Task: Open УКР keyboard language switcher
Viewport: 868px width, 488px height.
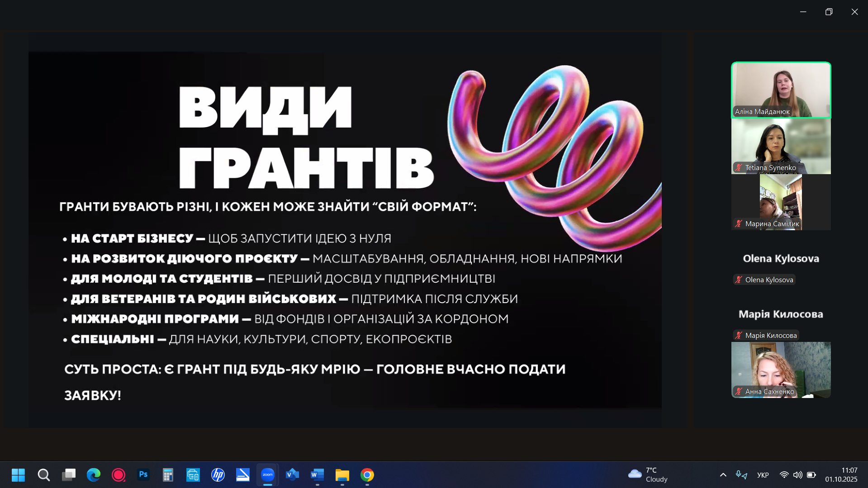Action: pos(763,475)
